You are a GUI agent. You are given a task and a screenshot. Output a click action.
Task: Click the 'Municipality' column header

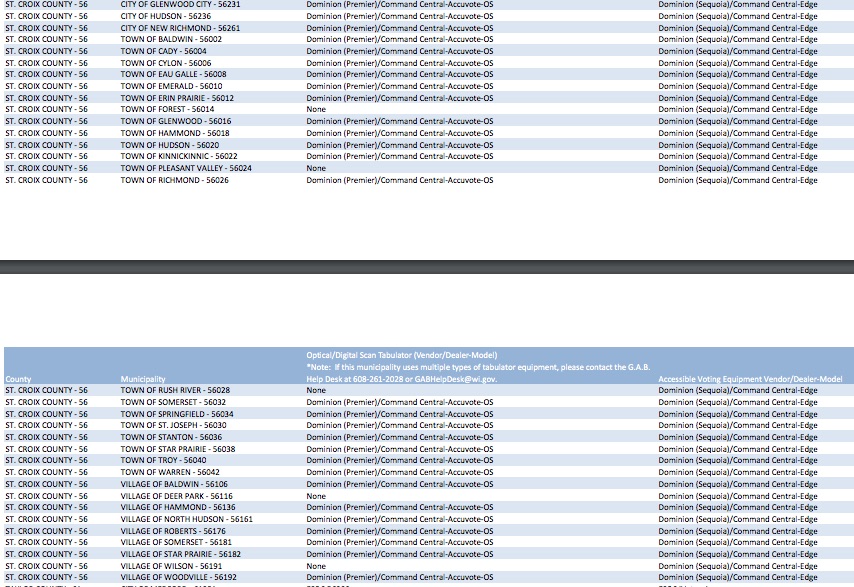coord(143,379)
